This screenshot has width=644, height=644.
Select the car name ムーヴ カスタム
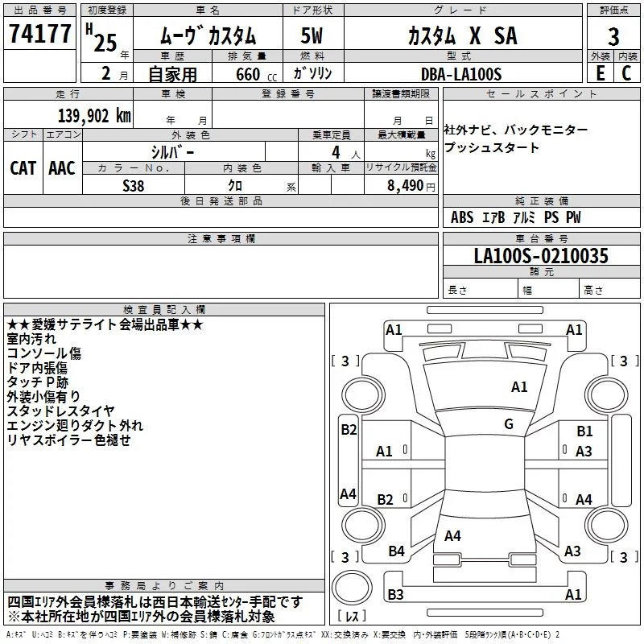tap(208, 35)
